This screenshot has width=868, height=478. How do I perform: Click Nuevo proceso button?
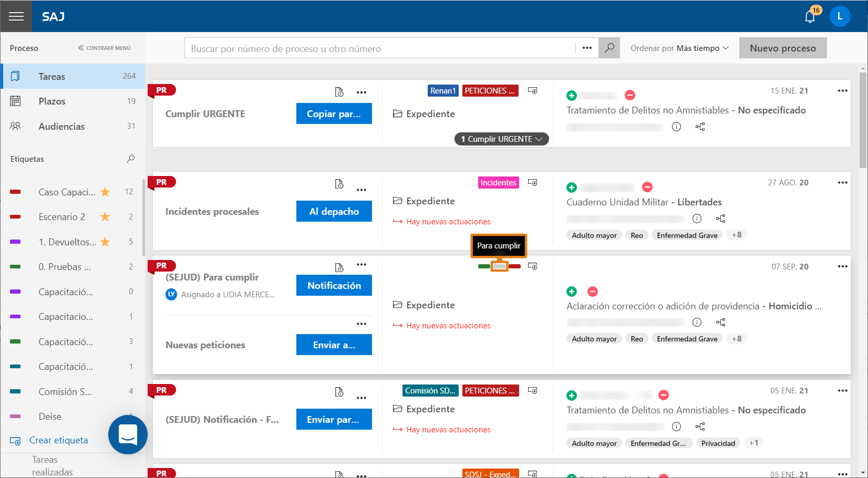click(783, 48)
